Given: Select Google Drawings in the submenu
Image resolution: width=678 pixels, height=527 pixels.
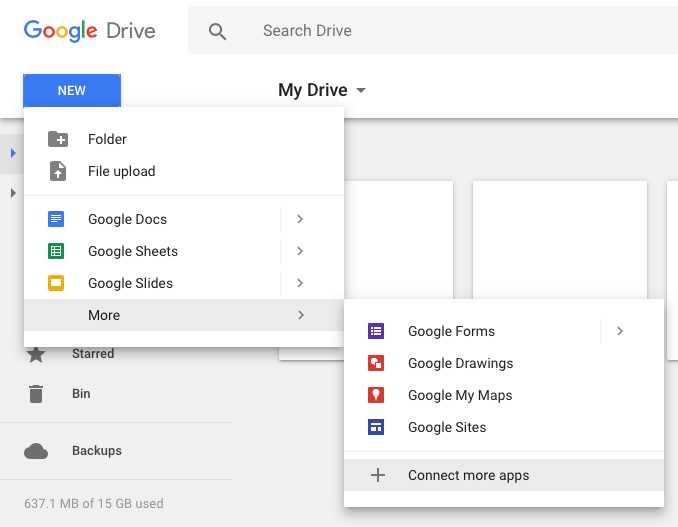Looking at the screenshot, I should tap(504, 363).
